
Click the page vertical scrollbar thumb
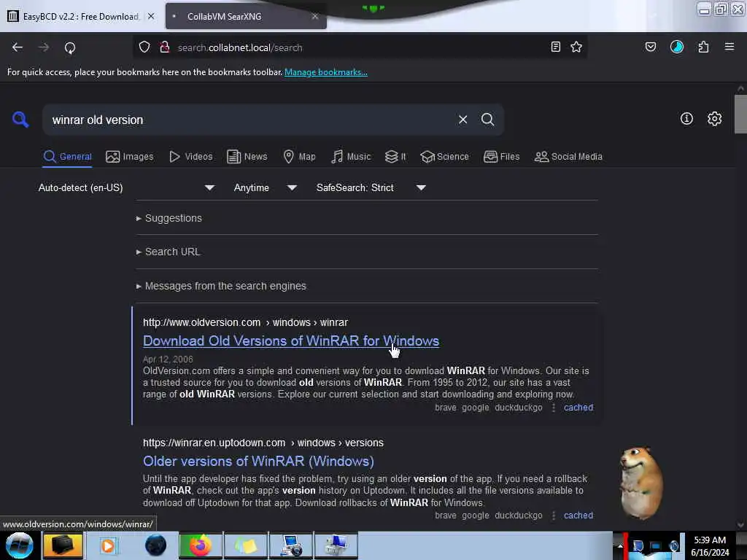(740, 114)
